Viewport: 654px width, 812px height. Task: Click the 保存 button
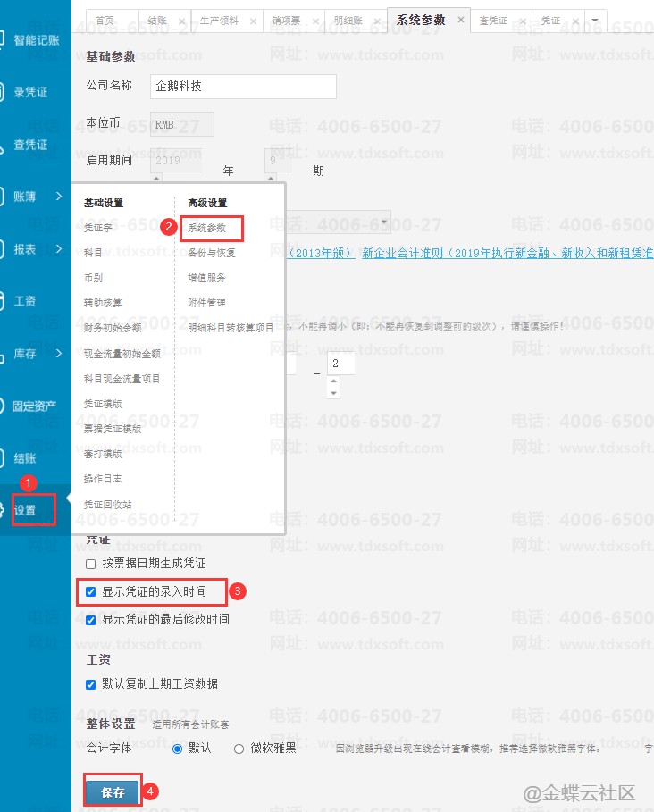coord(113,791)
